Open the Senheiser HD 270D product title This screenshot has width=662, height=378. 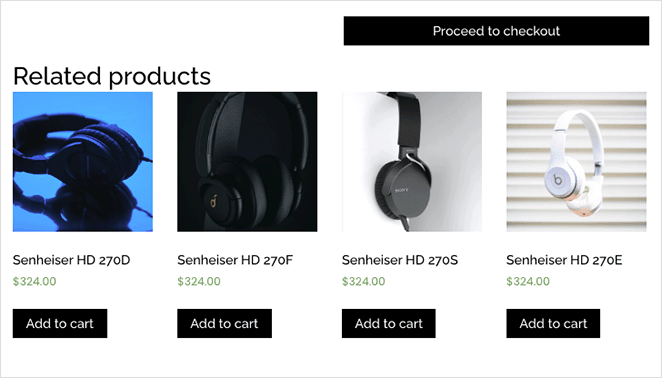pos(71,260)
